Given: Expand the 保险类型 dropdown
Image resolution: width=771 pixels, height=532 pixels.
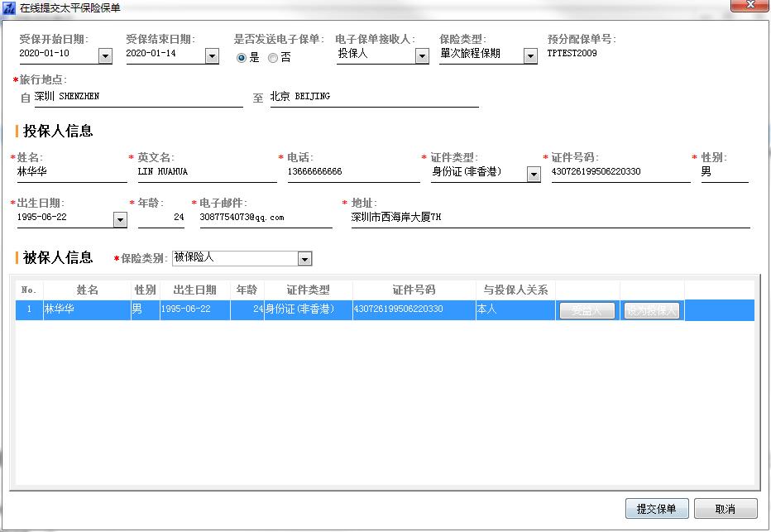Looking at the screenshot, I should click(x=530, y=55).
